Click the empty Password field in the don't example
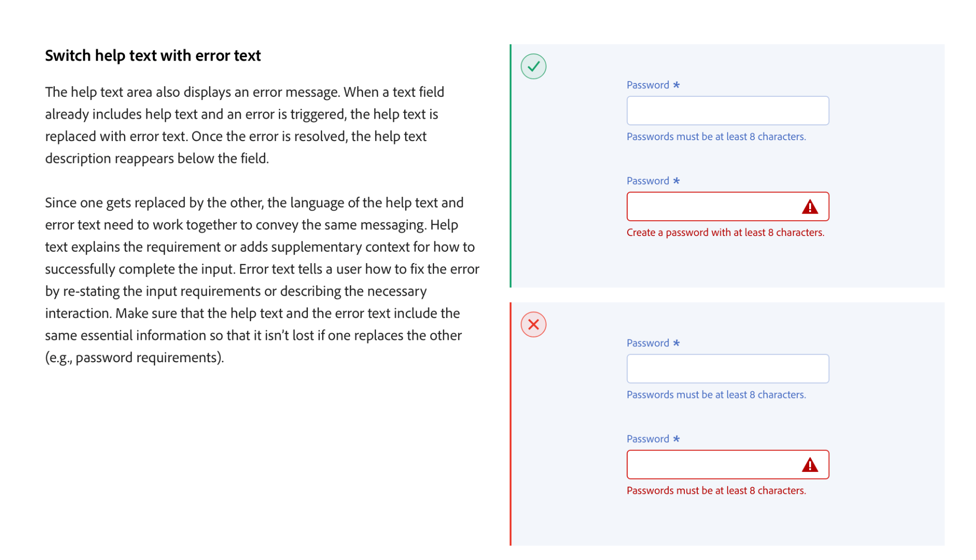 (x=728, y=368)
